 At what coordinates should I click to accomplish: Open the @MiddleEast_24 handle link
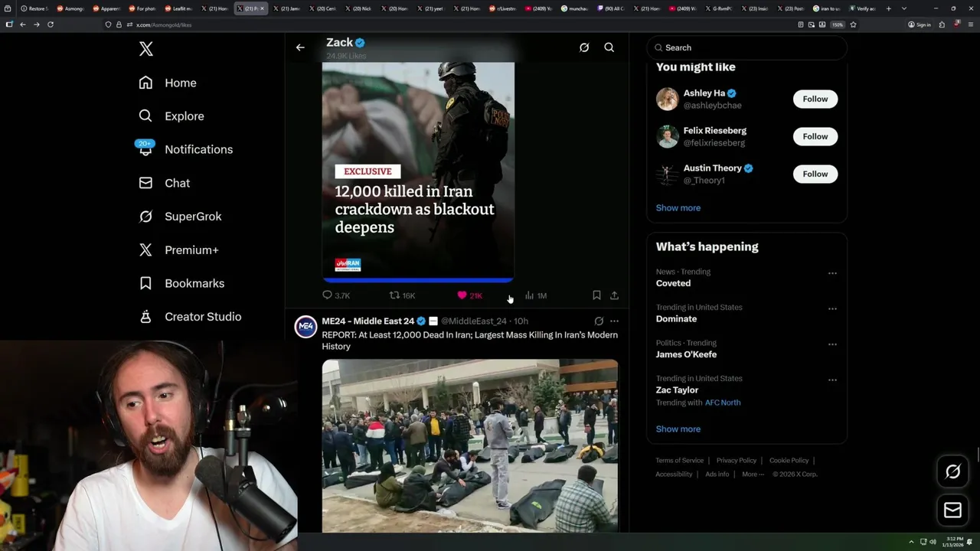(474, 321)
